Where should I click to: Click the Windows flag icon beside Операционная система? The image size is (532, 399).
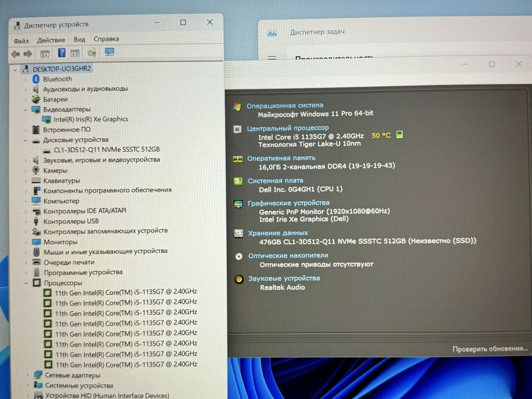[x=237, y=107]
